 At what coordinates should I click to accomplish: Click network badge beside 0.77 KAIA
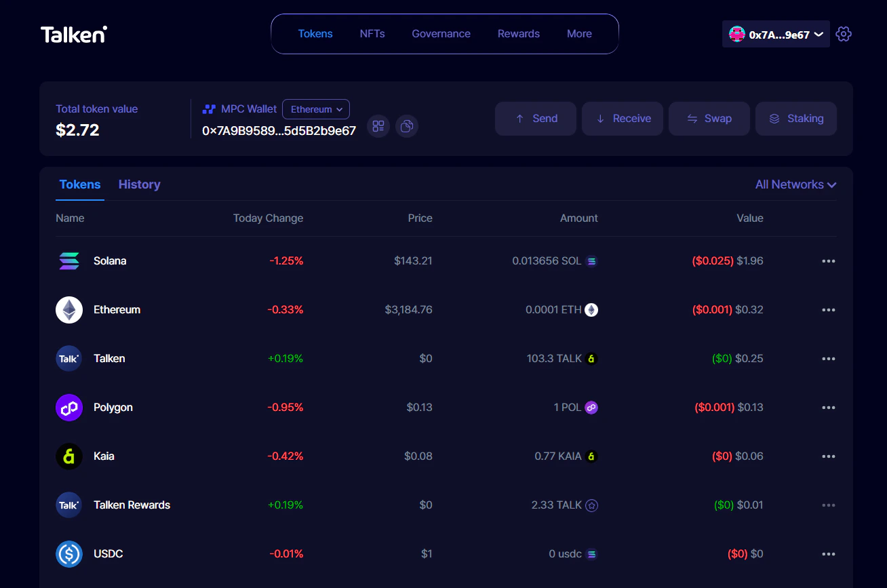click(x=591, y=456)
